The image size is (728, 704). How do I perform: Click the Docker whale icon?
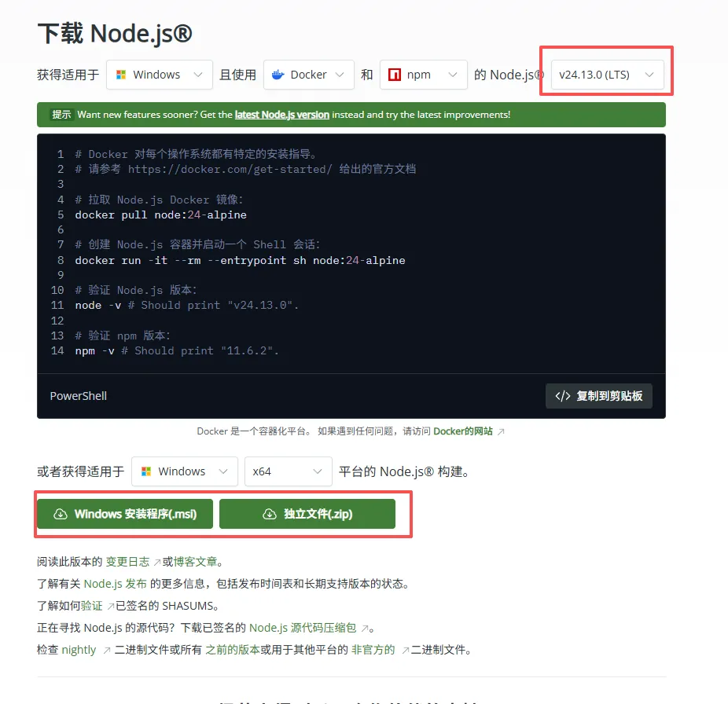click(278, 75)
